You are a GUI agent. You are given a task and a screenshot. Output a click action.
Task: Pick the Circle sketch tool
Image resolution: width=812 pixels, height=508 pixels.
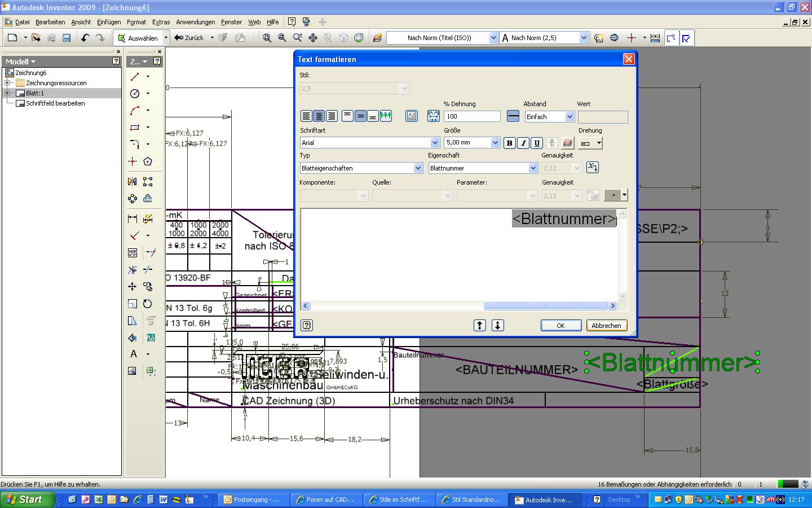pyautogui.click(x=135, y=94)
